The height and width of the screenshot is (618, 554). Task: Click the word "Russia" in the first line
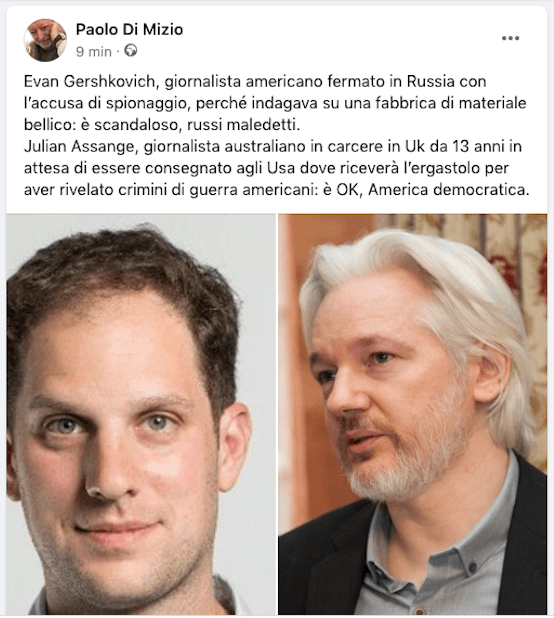point(431,82)
